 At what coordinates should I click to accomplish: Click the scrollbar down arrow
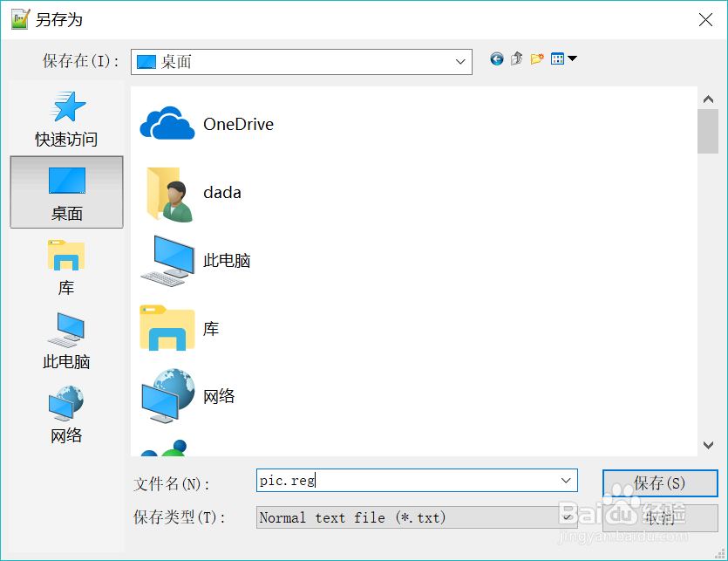(708, 445)
